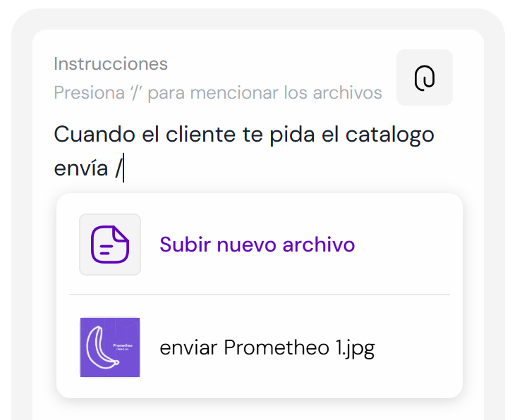Click the purple 'Subir nuevo archivo' link text

point(257,245)
